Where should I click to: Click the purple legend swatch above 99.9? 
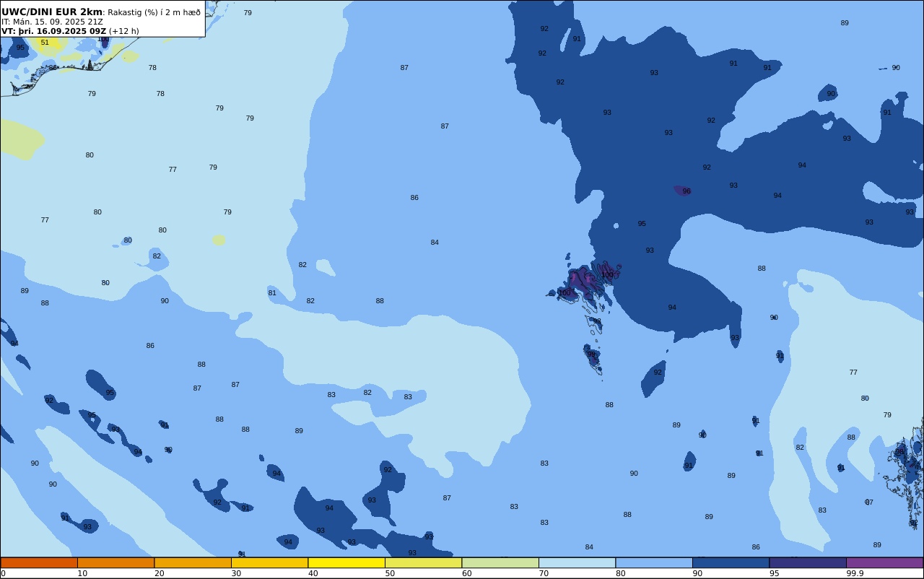point(884,562)
